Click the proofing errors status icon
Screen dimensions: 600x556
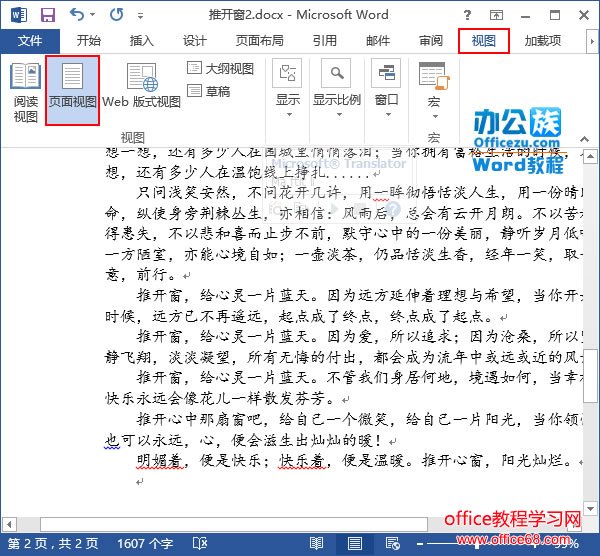(x=200, y=543)
